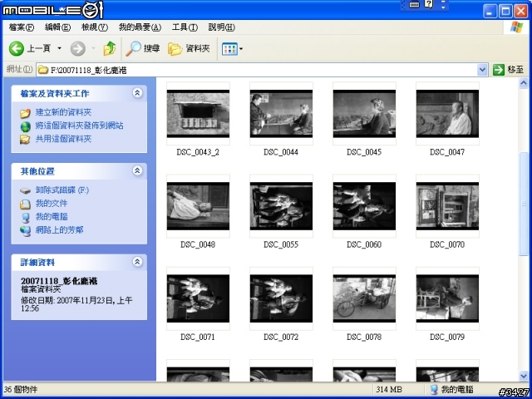The height and width of the screenshot is (399, 532).
Task: Collapse the 詳細資料 panel
Action: pos(137,262)
